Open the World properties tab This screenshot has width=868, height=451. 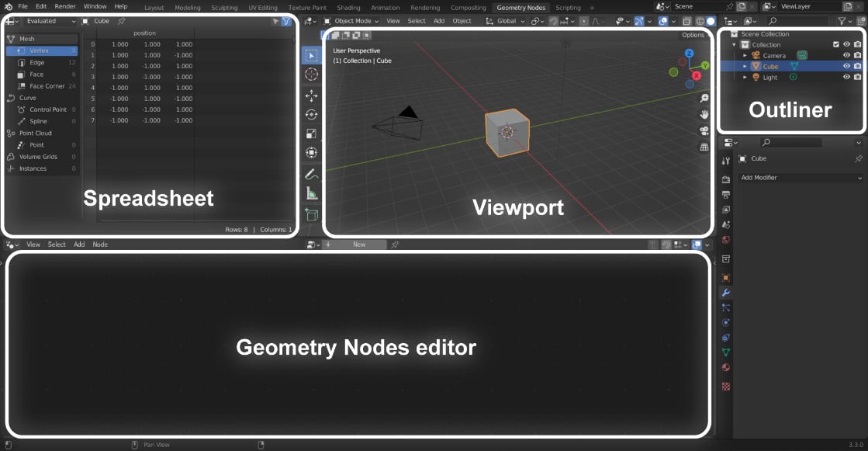click(726, 239)
